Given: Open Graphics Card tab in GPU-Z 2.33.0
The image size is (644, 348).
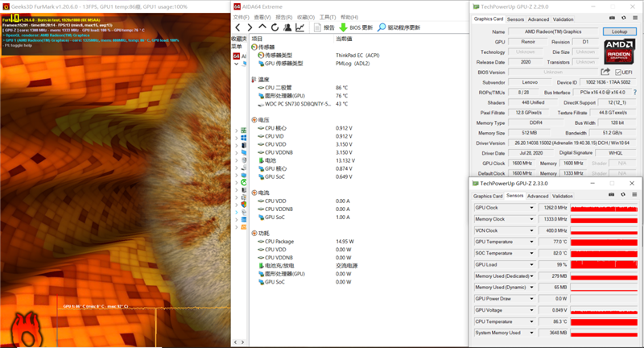Looking at the screenshot, I should pos(488,197).
